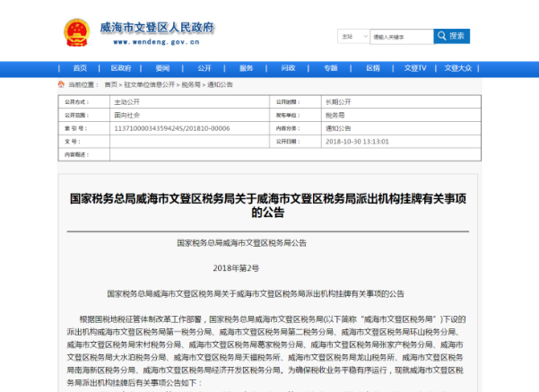Viewport: 539px width, 392px height.
Task: Select the 服务 navigation item
Action: click(246, 68)
